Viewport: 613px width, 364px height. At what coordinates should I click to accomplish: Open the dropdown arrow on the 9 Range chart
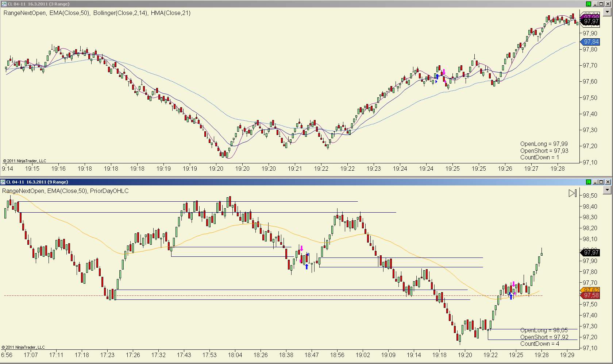[x=607, y=190]
